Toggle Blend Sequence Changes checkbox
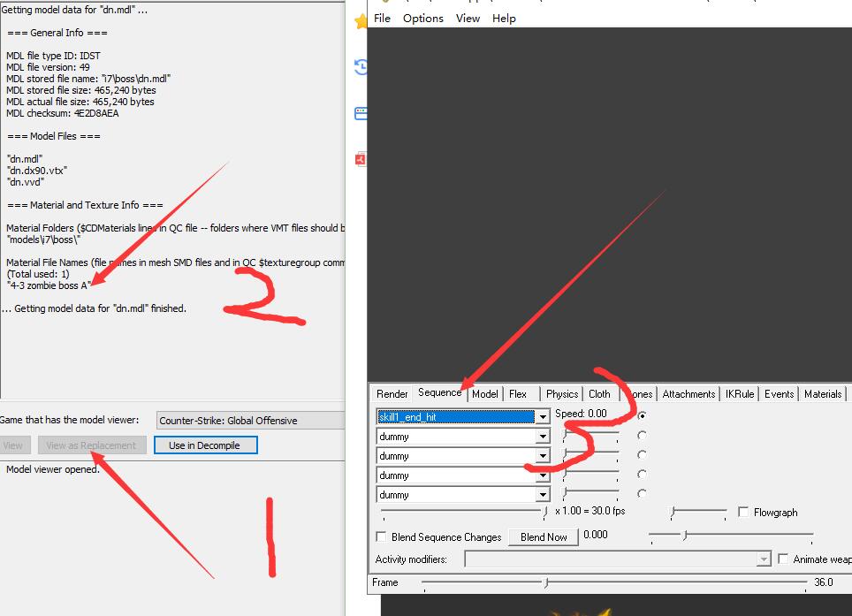 [x=381, y=537]
